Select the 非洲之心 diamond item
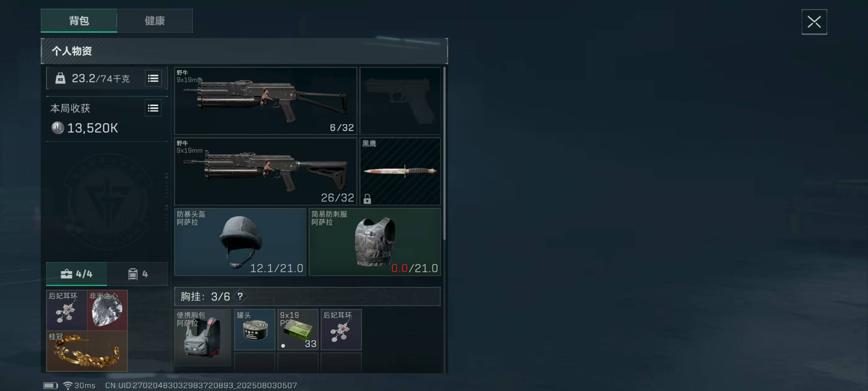This screenshot has height=391, width=868. point(108,310)
